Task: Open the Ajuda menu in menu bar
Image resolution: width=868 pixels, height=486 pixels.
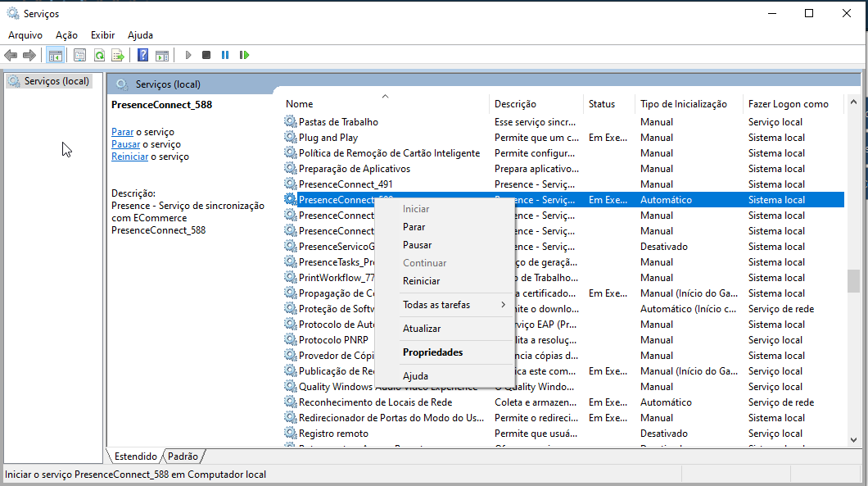Action: pyautogui.click(x=140, y=35)
